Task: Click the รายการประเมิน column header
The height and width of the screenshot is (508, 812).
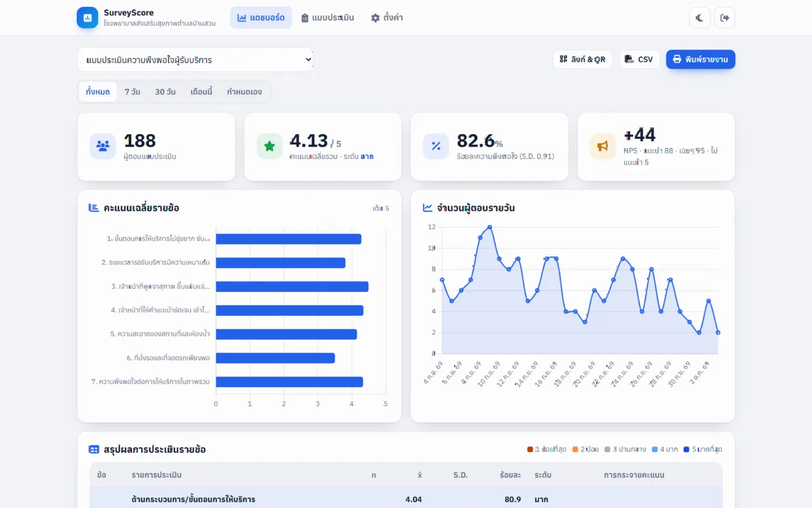Action: point(157,475)
